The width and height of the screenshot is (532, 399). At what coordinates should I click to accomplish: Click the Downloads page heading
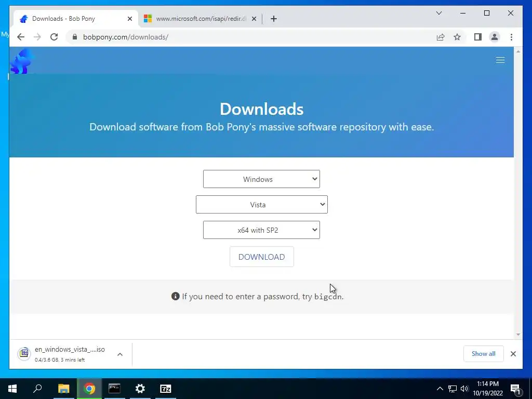[262, 109]
